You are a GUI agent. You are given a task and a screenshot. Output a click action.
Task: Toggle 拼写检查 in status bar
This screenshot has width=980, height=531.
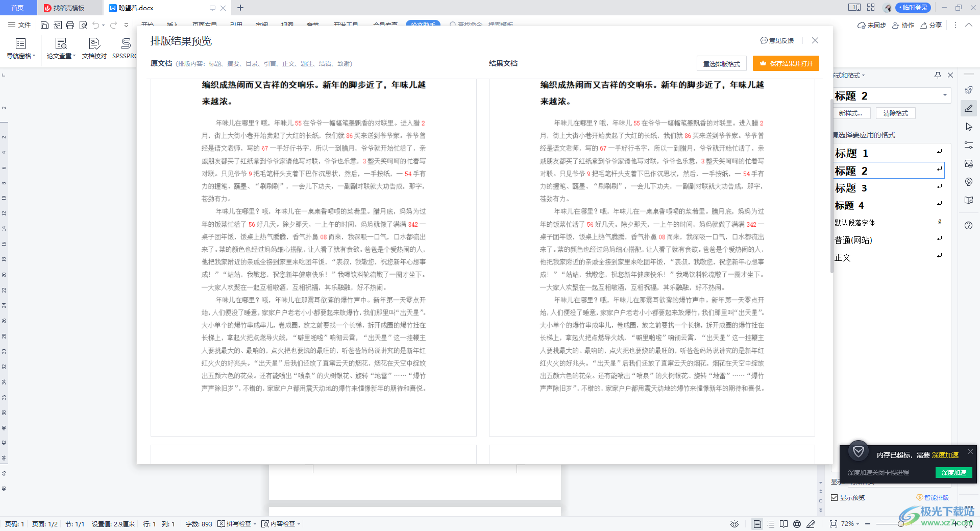pyautogui.click(x=236, y=524)
